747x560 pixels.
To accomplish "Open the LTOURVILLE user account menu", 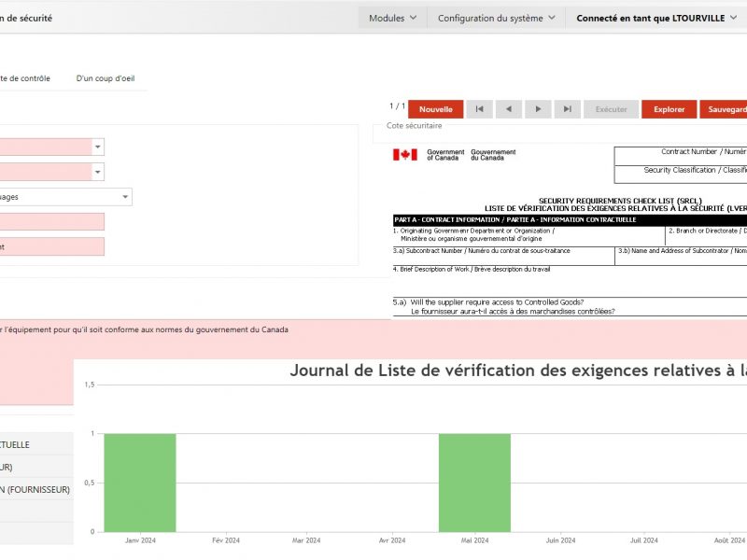I will click(656, 18).
